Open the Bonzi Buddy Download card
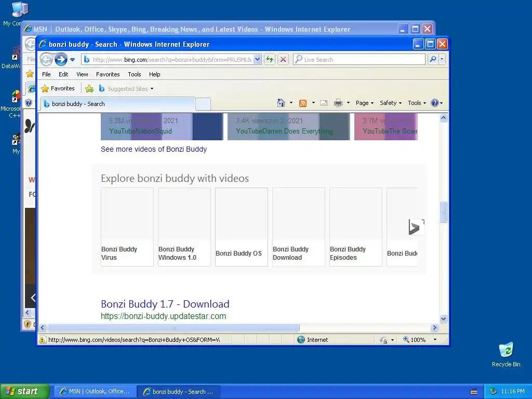Viewport: 532px width, 399px height. [x=299, y=227]
